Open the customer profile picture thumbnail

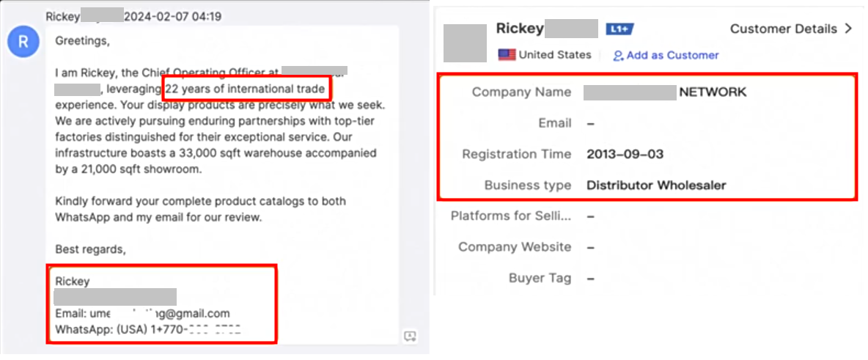(x=465, y=43)
